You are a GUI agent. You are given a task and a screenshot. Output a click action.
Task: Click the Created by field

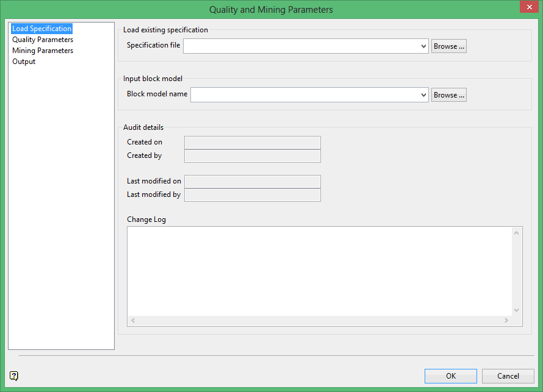click(252, 156)
